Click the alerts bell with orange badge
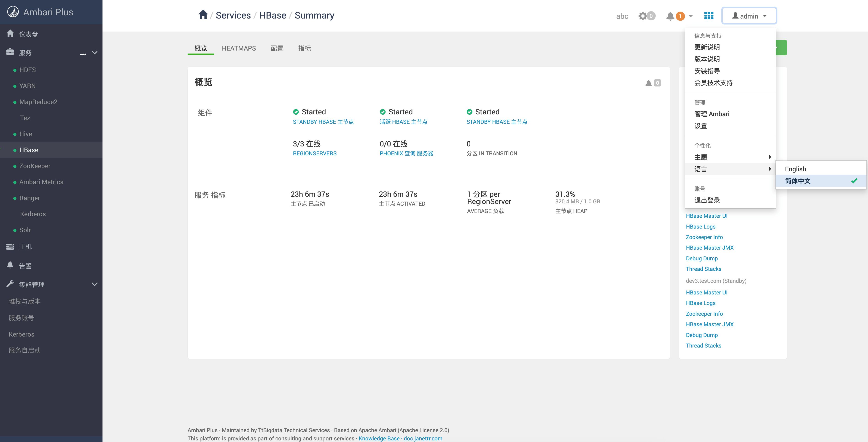Viewport: 868px width, 442px height. coord(671,16)
